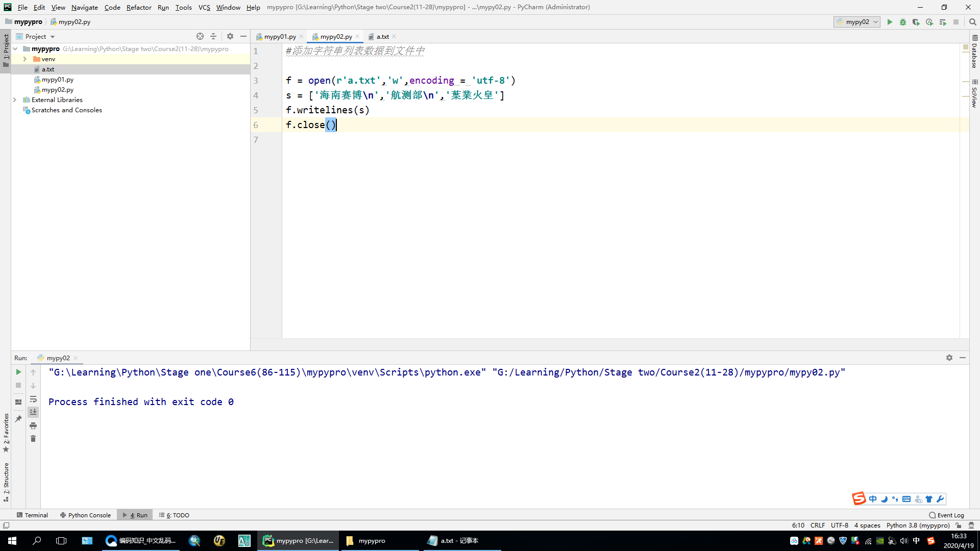Open file encoding UTF-8 selector
This screenshot has width=980, height=551.
(840, 525)
